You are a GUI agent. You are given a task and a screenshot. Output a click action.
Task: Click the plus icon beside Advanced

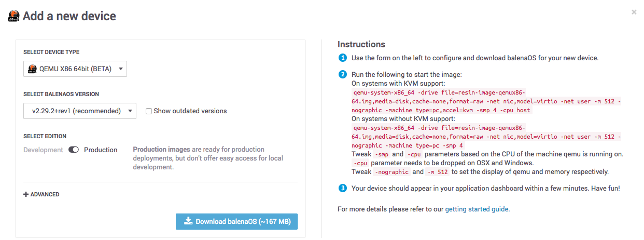click(26, 194)
